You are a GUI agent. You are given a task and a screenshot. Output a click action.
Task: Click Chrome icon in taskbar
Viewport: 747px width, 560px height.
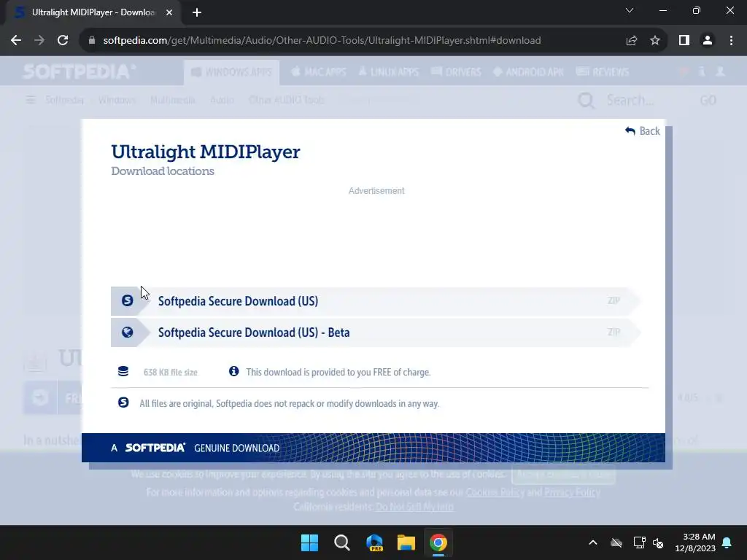[438, 542]
